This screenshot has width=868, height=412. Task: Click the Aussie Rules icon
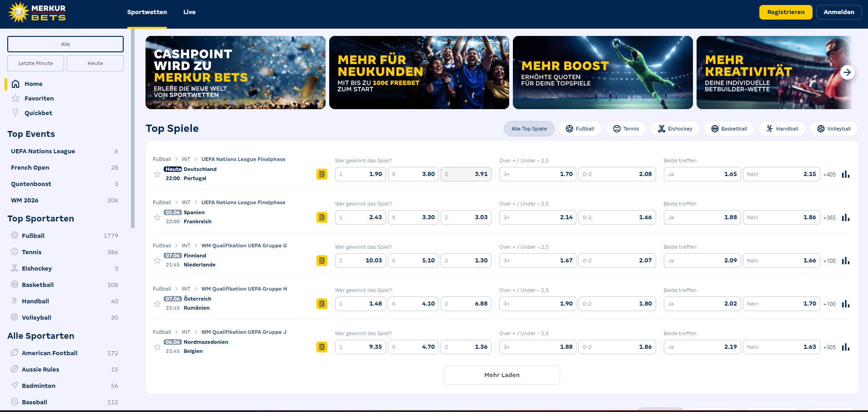[x=15, y=369]
